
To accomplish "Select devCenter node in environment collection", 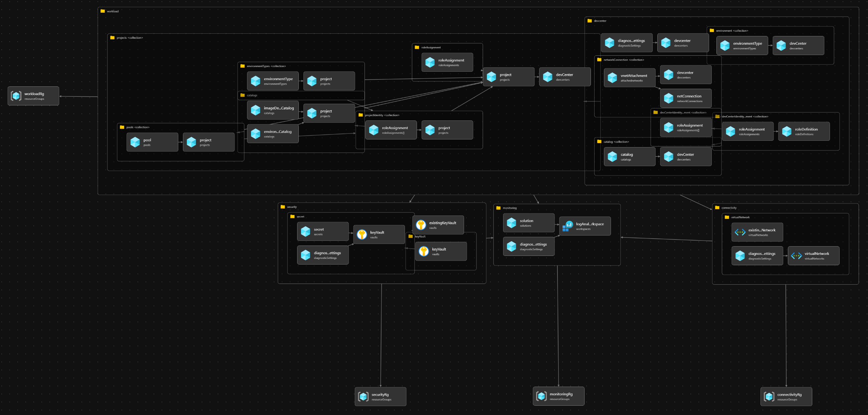I will coord(798,45).
